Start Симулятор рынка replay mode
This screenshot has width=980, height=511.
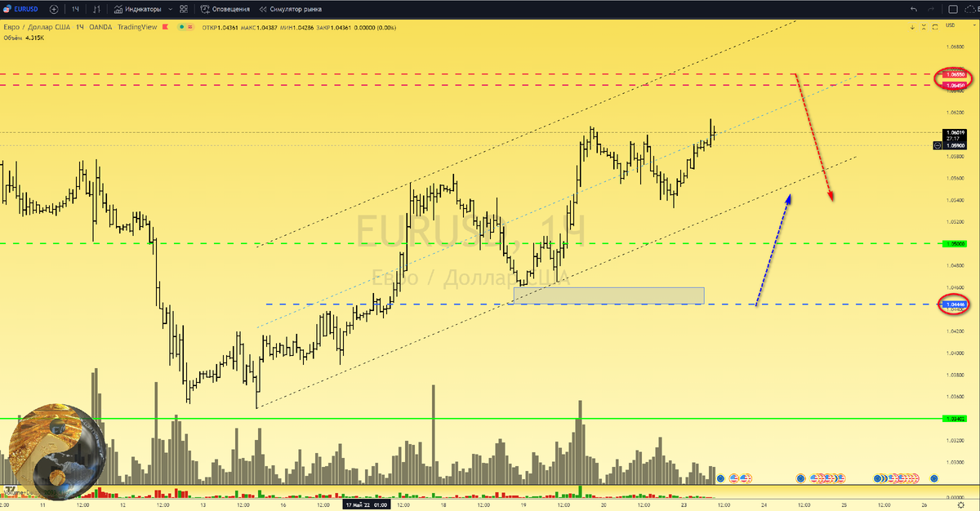click(291, 9)
